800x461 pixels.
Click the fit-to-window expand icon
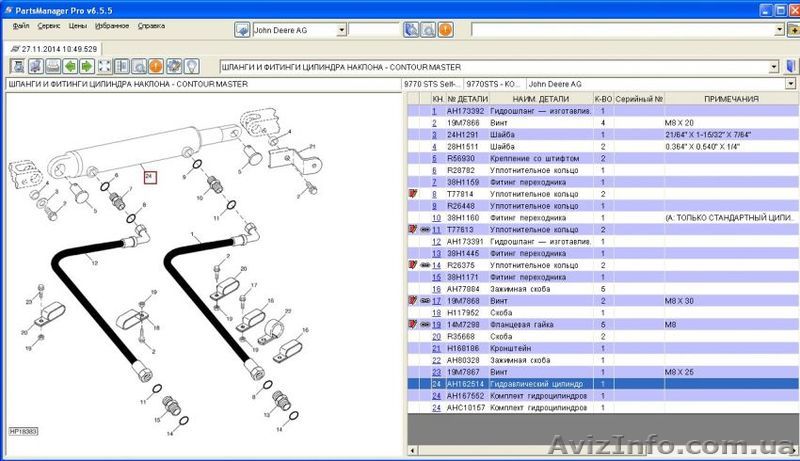coord(104,67)
